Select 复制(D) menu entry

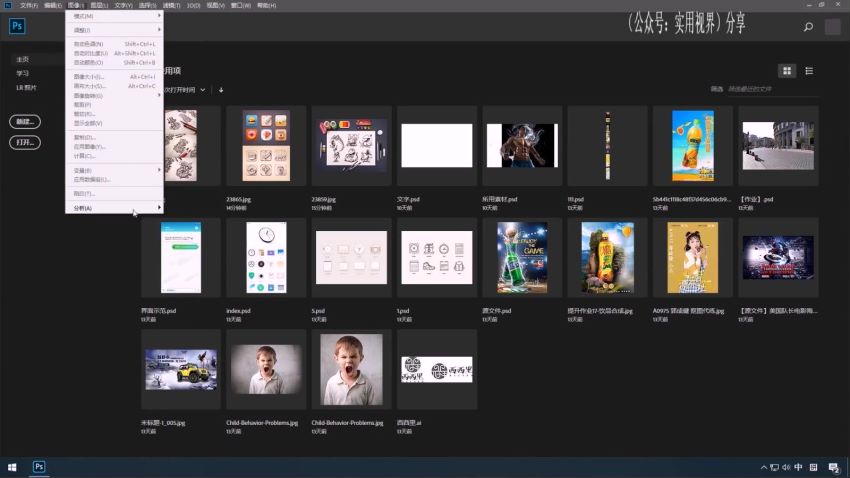[x=114, y=137]
